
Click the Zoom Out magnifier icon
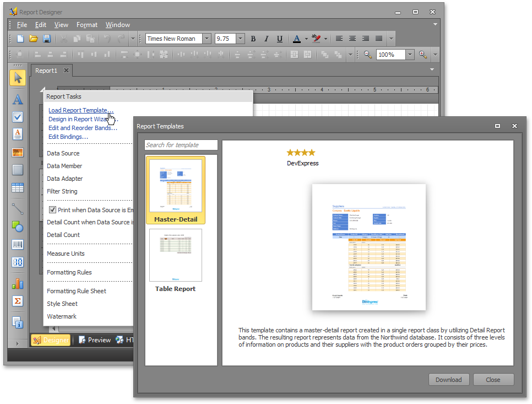point(368,55)
